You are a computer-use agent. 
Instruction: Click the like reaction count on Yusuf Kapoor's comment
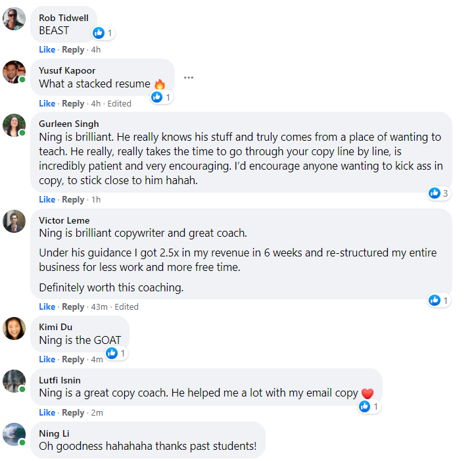click(x=168, y=97)
